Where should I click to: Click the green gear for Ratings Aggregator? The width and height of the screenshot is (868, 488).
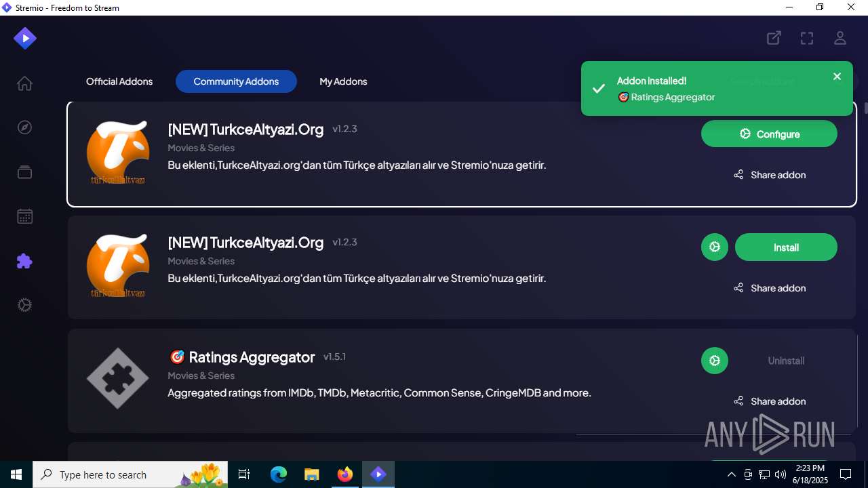pyautogui.click(x=715, y=361)
